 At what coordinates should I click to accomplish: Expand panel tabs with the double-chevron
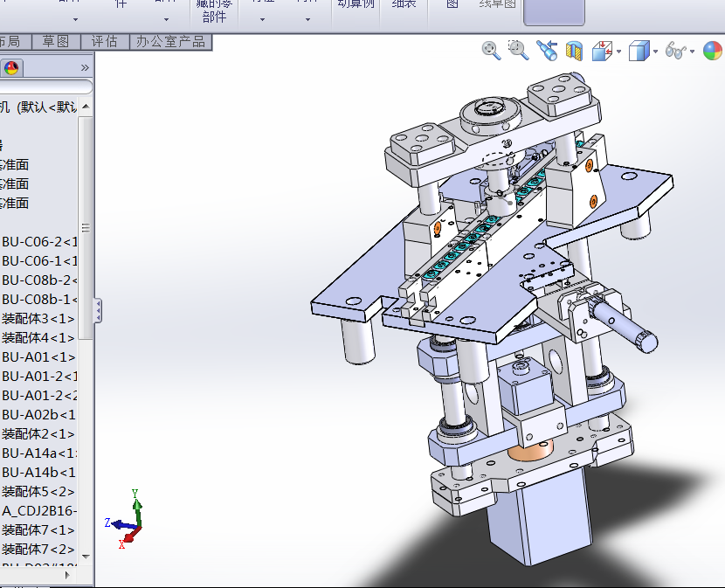pos(85,67)
